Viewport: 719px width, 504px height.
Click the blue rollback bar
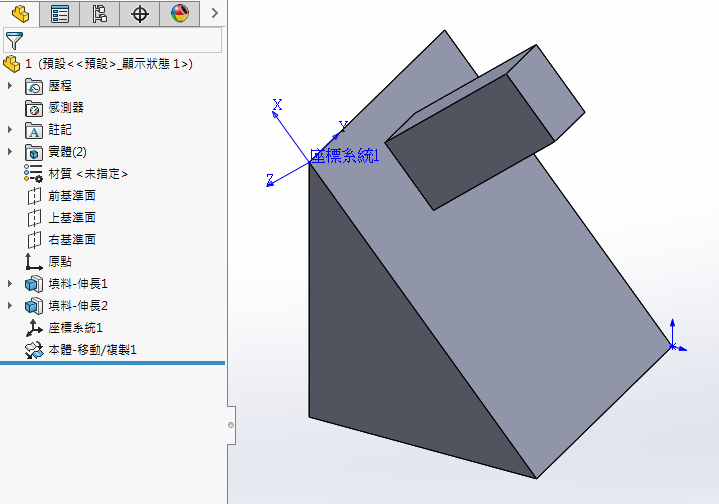tap(112, 363)
